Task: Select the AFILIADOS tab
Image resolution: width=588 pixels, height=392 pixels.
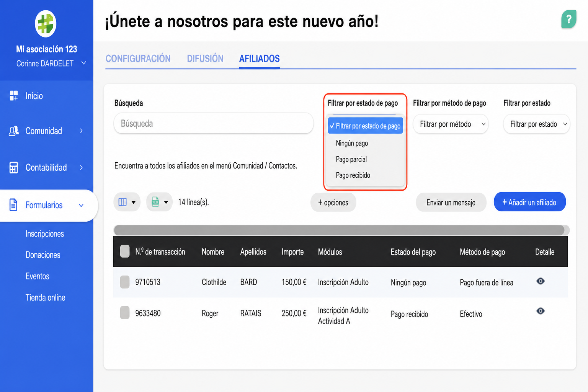Action: pyautogui.click(x=260, y=59)
